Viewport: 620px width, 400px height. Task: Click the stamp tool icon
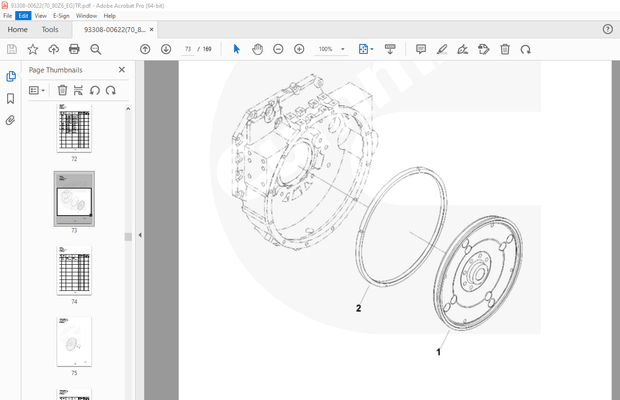(x=484, y=49)
